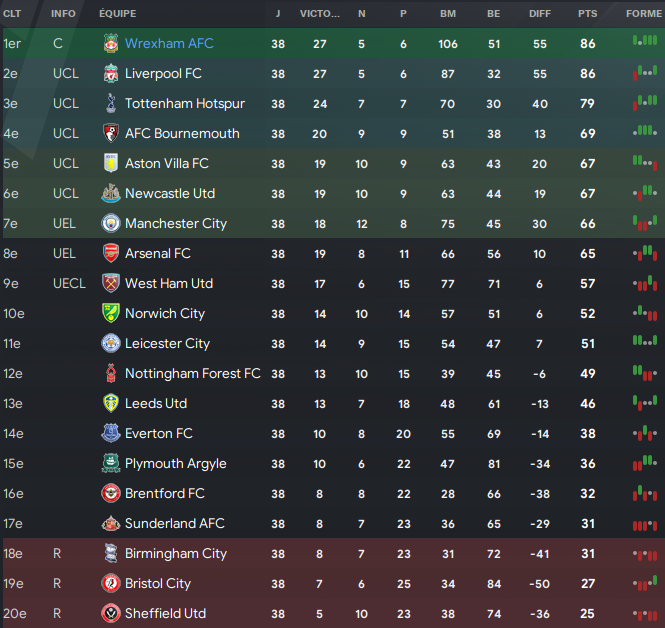Click the Wrexham AFC club crest
This screenshot has width=665, height=628.
point(111,43)
